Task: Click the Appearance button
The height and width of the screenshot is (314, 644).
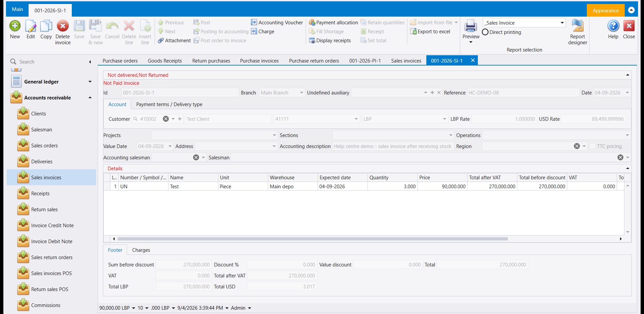Action: (x=605, y=10)
